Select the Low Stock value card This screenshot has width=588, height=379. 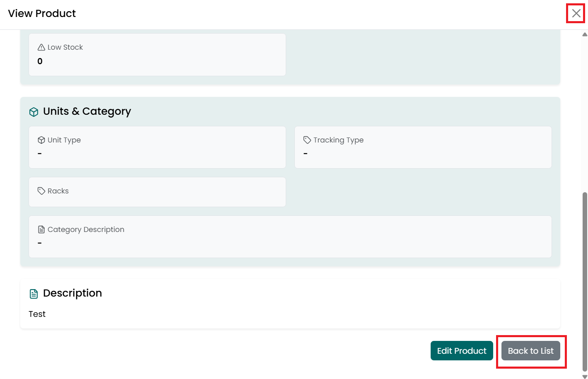click(x=157, y=55)
